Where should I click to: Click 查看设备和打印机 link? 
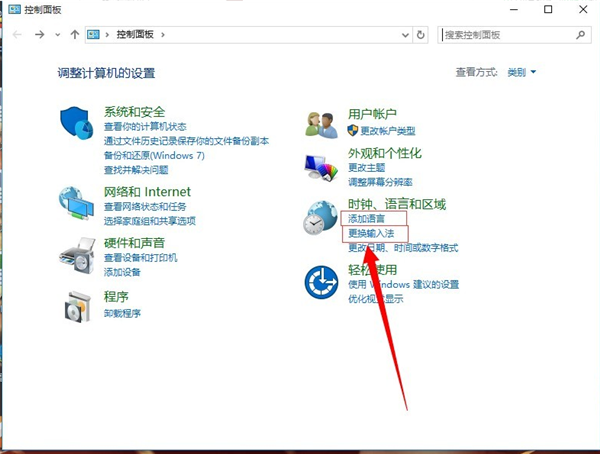[x=140, y=258]
